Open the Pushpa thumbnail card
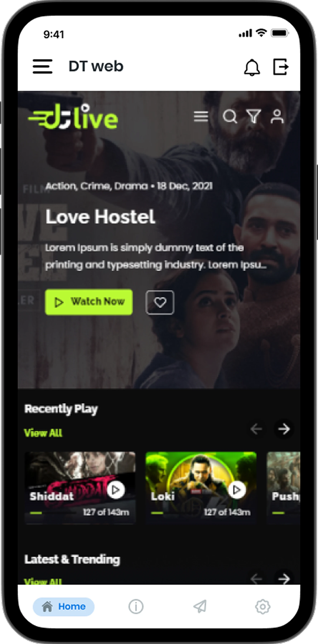Screen dimensions: 318x644 [x=283, y=487]
